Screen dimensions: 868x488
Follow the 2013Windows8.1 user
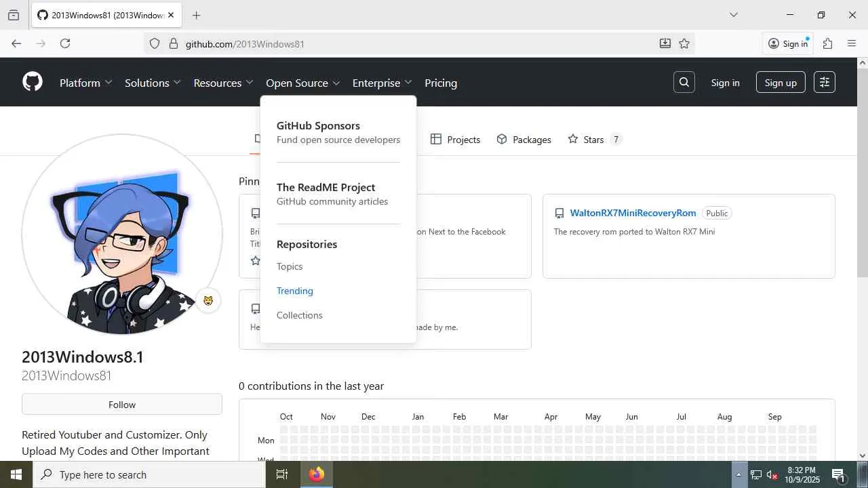click(x=122, y=405)
